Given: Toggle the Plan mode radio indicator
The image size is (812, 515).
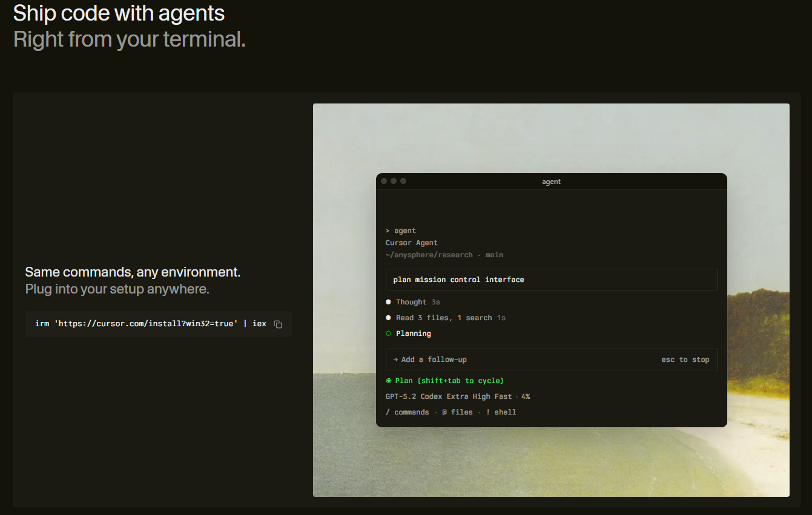Looking at the screenshot, I should [x=389, y=380].
